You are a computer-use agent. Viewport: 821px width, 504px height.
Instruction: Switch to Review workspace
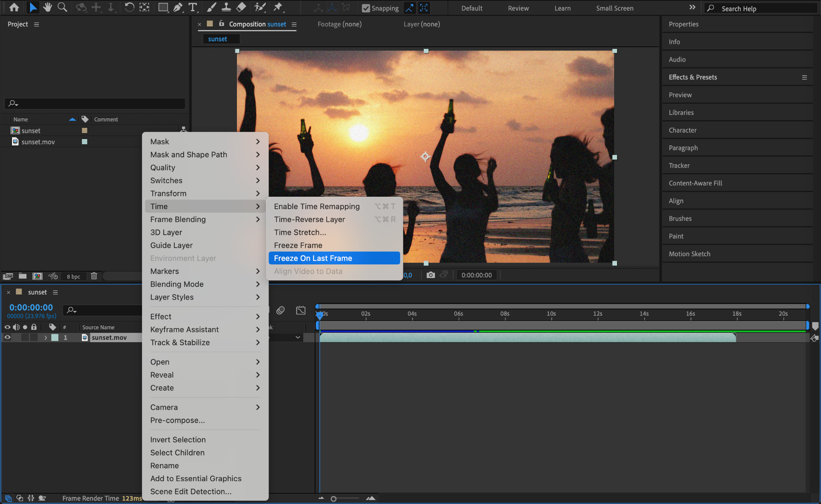pyautogui.click(x=518, y=8)
